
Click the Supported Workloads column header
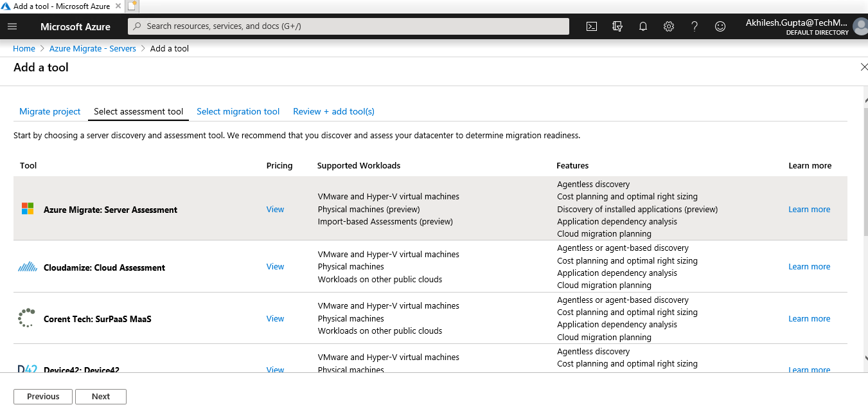(359, 165)
